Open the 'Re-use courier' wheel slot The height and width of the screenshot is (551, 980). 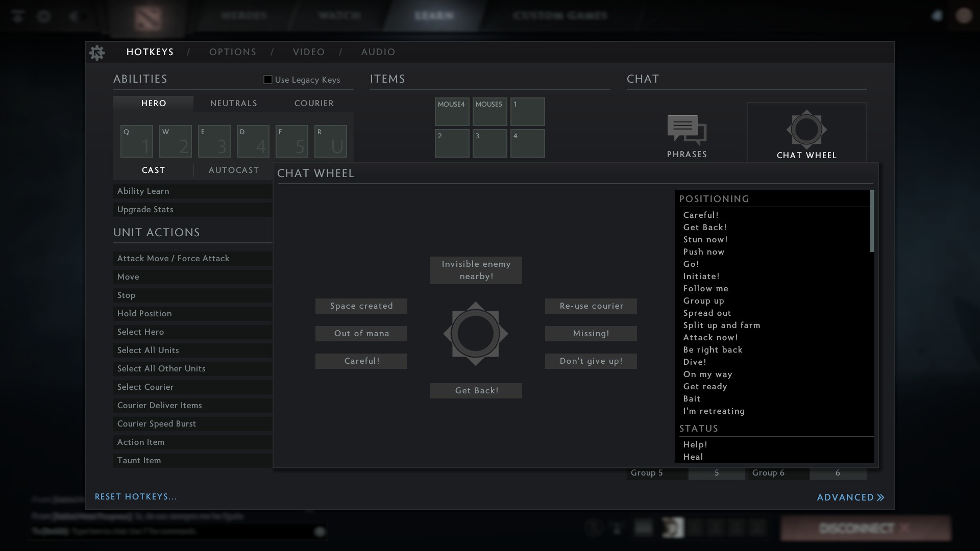[591, 306]
